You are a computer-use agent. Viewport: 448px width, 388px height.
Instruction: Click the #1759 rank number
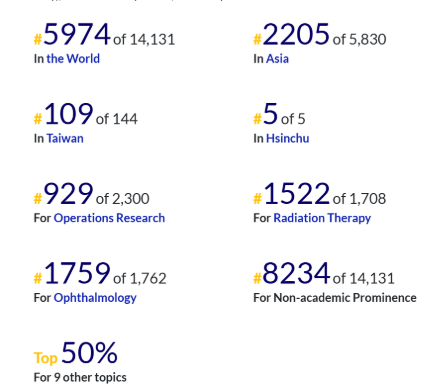tap(72, 273)
